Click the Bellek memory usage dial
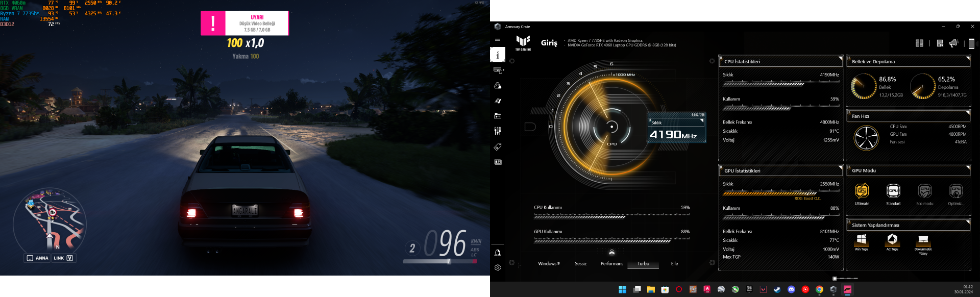The image size is (980, 297). pyautogui.click(x=864, y=86)
